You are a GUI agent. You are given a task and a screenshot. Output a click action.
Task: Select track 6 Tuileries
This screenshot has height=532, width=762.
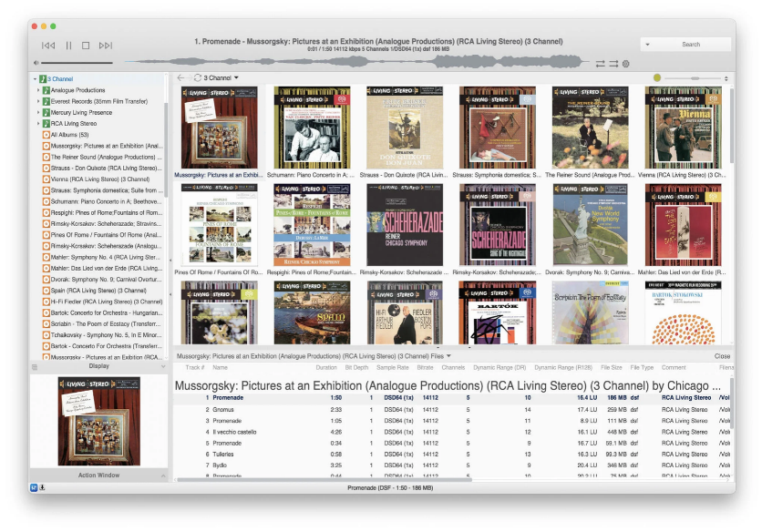click(x=452, y=455)
